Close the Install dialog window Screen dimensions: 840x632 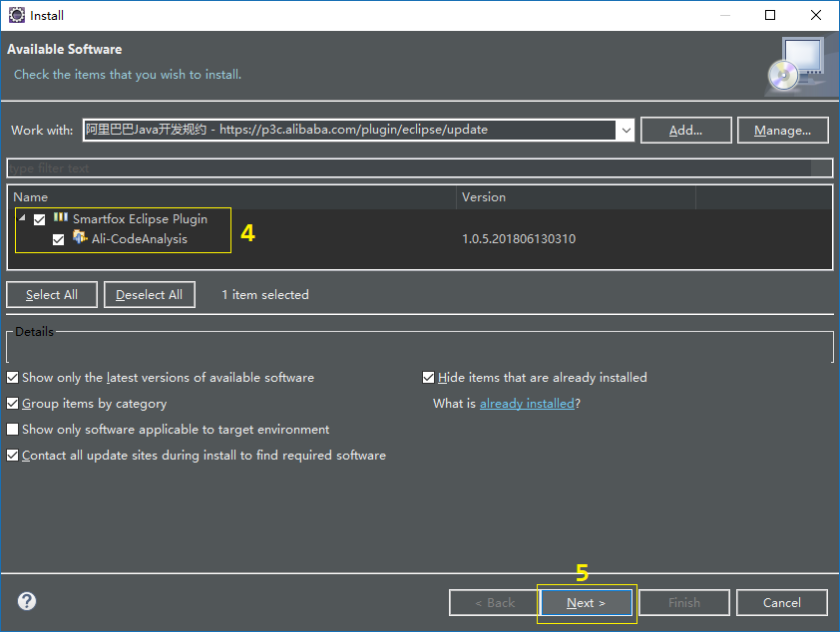tap(815, 15)
